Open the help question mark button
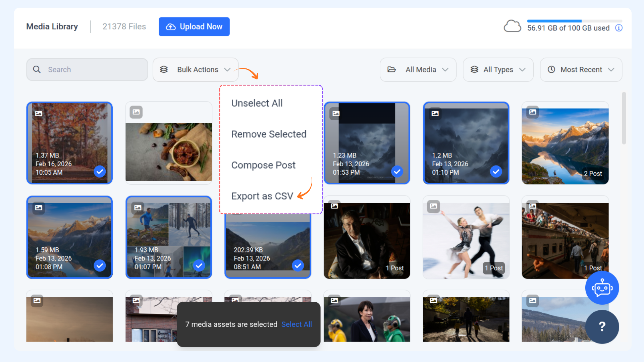This screenshot has width=644, height=362. coord(602,326)
